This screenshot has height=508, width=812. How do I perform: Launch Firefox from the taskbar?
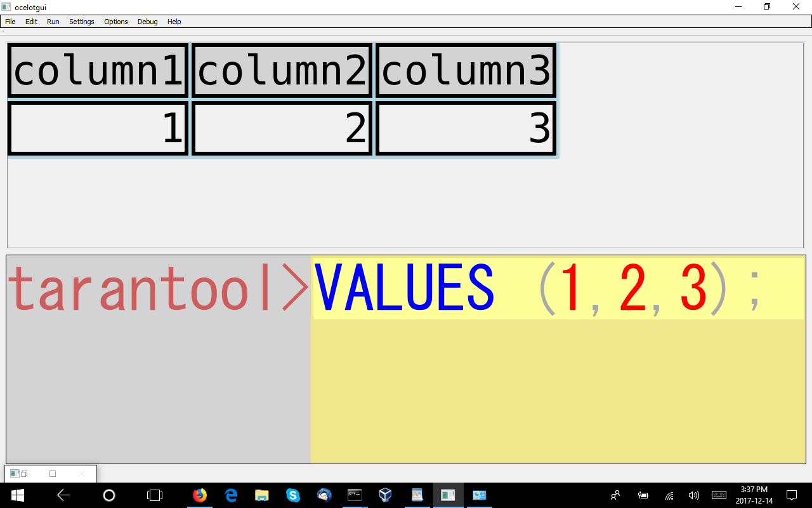pyautogui.click(x=200, y=495)
